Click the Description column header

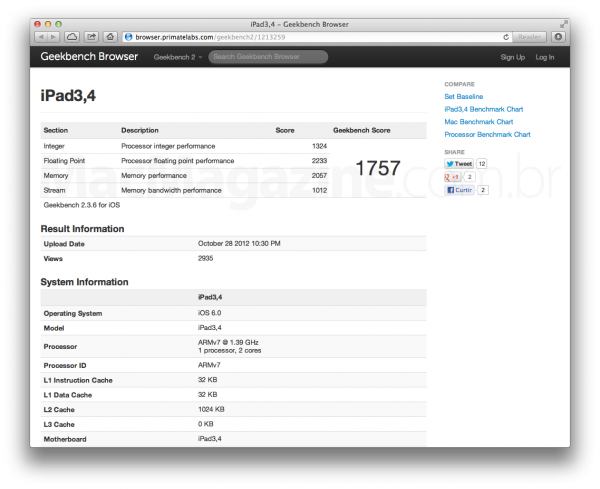pos(140,130)
